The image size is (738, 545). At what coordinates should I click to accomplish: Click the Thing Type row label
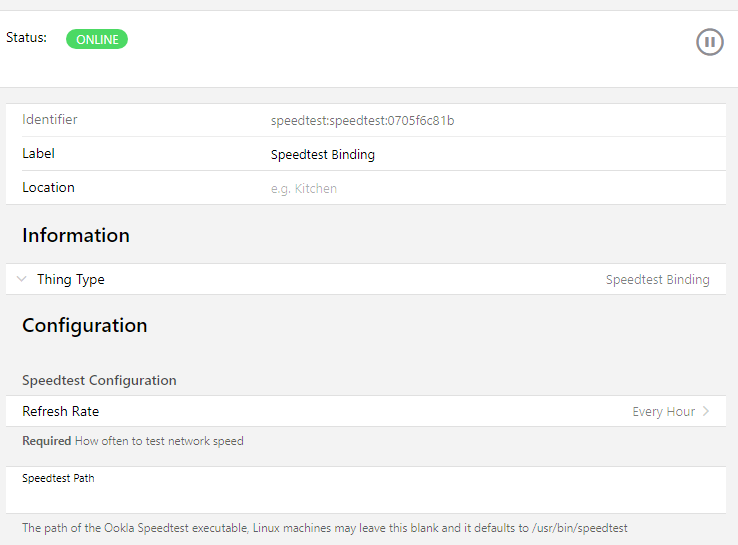71,280
